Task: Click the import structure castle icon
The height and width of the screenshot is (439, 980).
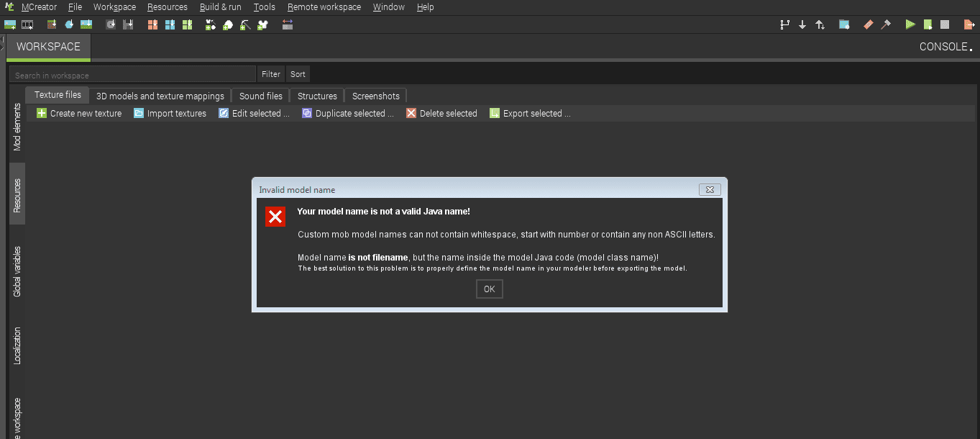Action: point(128,24)
